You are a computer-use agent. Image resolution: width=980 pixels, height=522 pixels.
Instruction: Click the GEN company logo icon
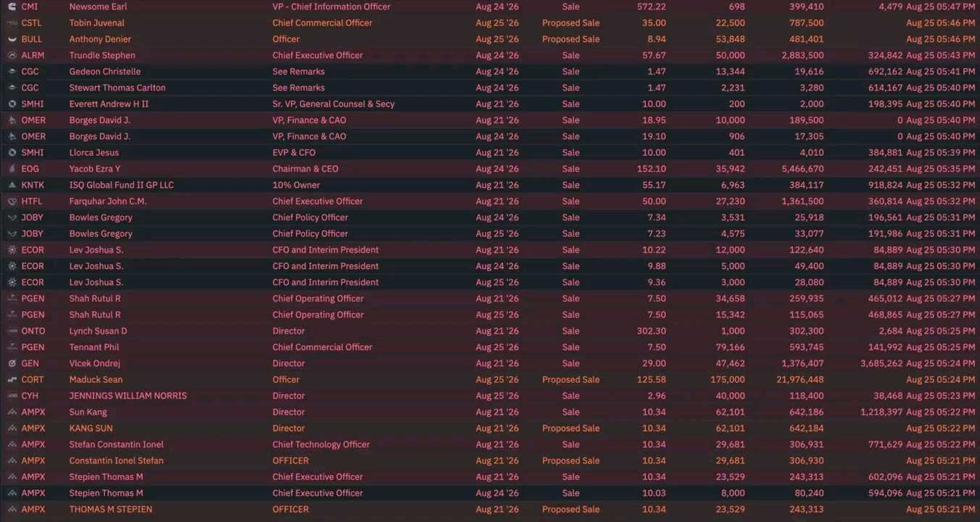tap(12, 363)
